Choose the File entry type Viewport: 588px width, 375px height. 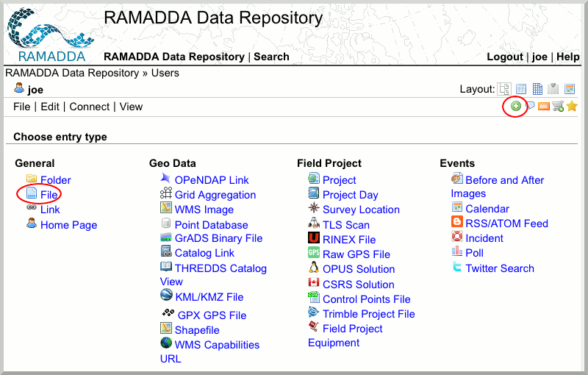[x=49, y=195]
